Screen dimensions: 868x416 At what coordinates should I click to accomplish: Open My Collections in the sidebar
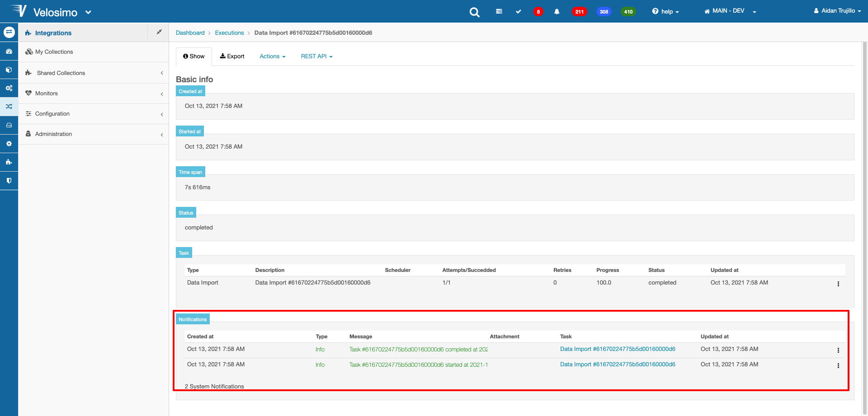click(94, 52)
